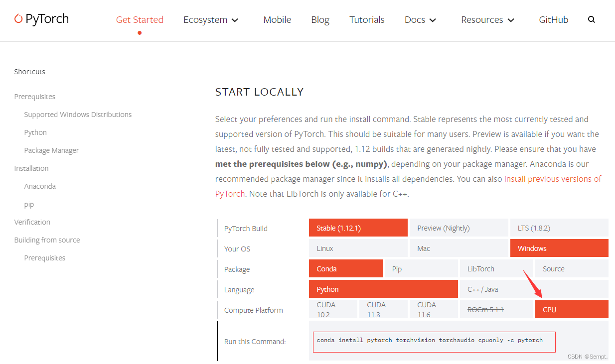Choose Python language
The image size is (615, 364).
383,289
